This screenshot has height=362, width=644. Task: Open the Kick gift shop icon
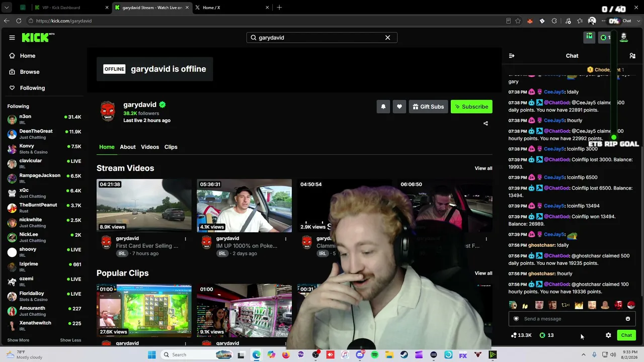589,37
